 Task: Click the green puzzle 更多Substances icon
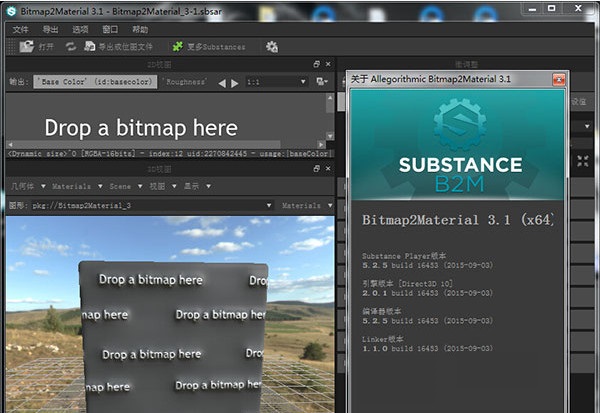click(176, 47)
